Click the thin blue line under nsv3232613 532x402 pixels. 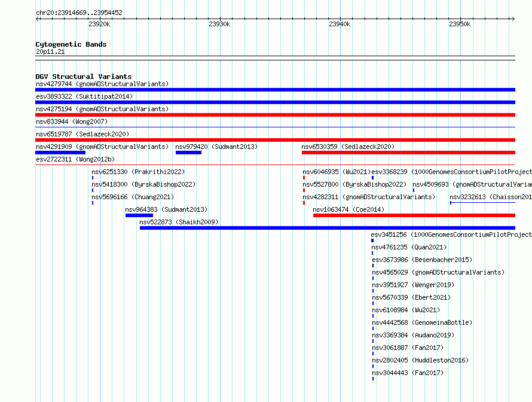click(483, 203)
